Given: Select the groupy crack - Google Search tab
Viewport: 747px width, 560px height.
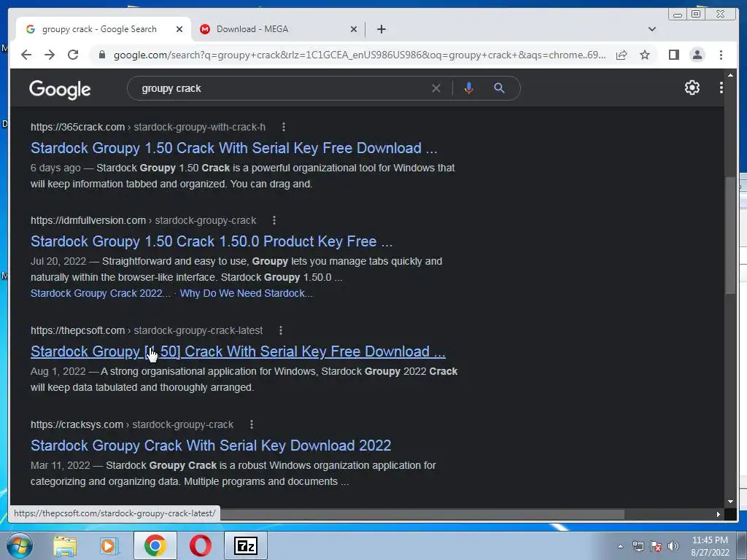Looking at the screenshot, I should click(104, 29).
